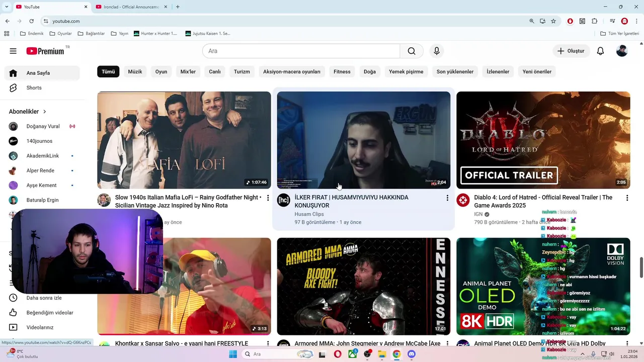Open the Husam Clips channel avatar
644x362 pixels.
click(283, 200)
